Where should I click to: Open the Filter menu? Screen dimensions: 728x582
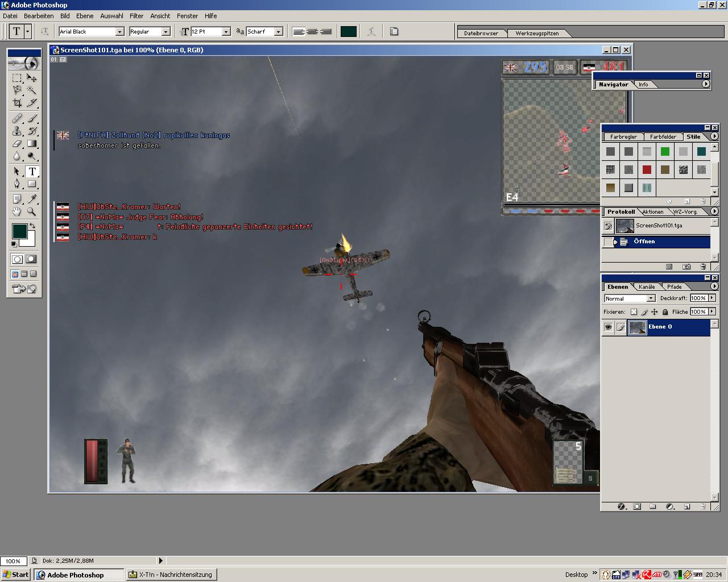point(136,16)
